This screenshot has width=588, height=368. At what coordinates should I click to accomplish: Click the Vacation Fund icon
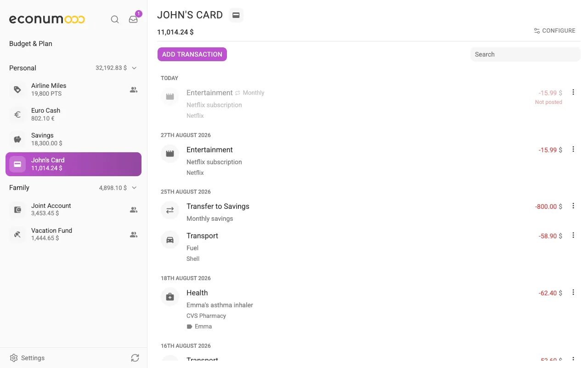[17, 235]
